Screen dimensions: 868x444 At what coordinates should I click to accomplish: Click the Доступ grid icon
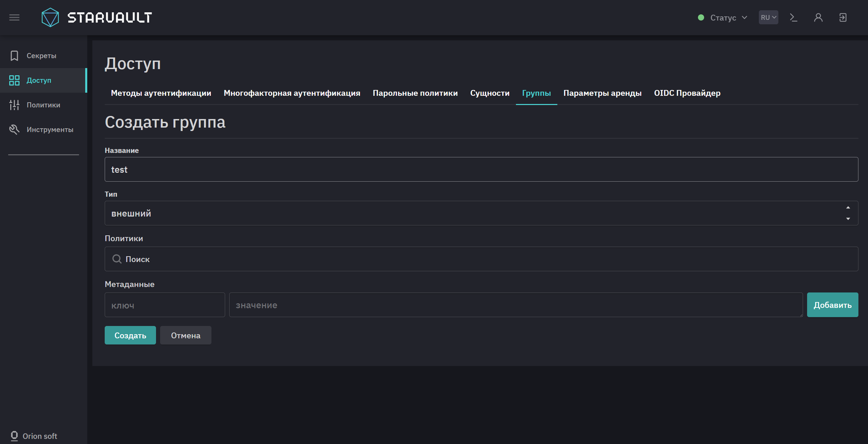14,80
